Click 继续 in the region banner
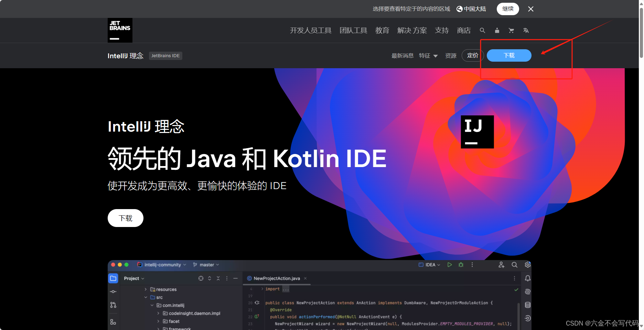Screen dimensions: 644x330 click(508, 9)
